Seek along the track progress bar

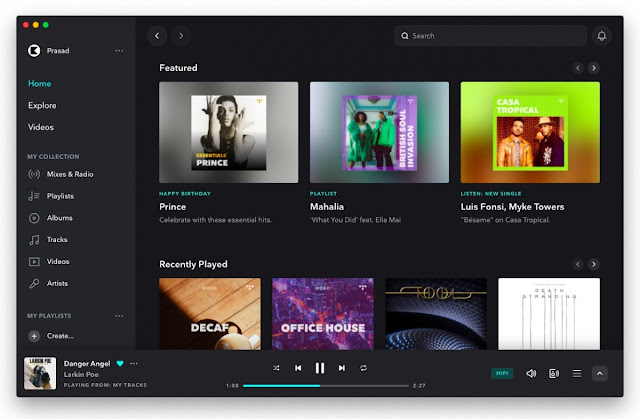[325, 386]
